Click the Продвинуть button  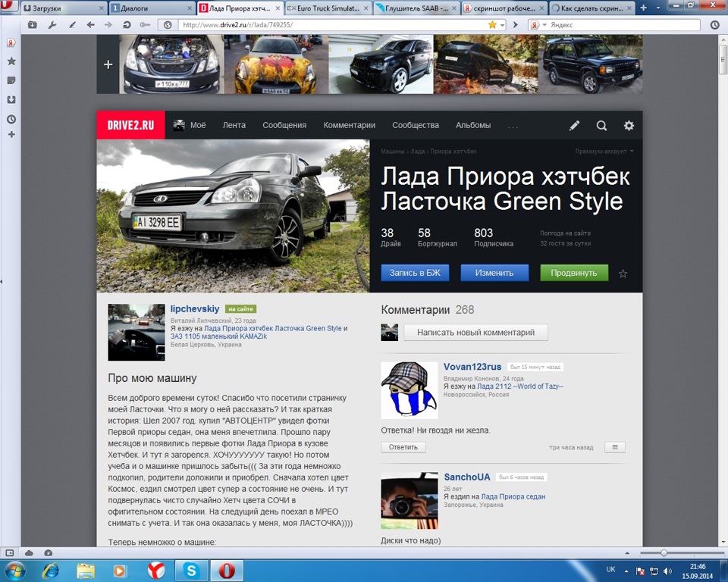click(x=574, y=273)
